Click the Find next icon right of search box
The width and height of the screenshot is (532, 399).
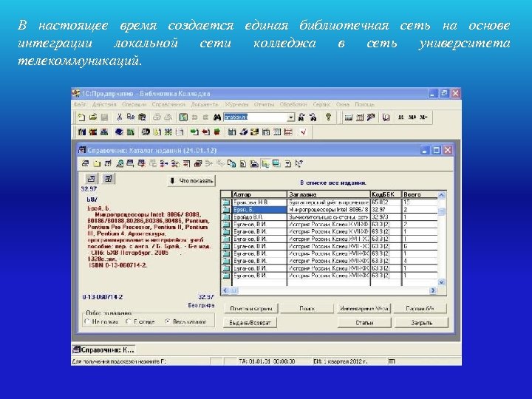coord(301,117)
